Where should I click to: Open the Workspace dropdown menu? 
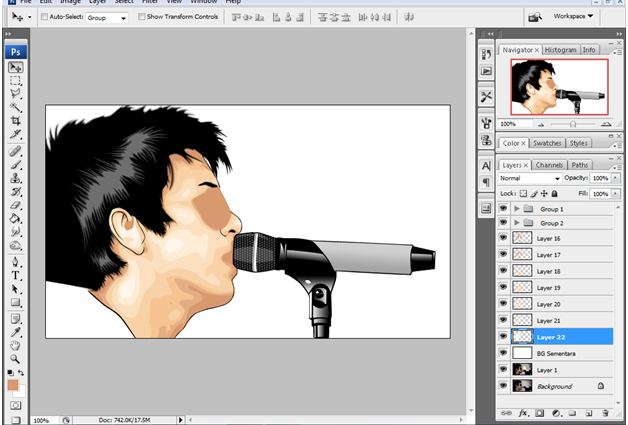573,16
